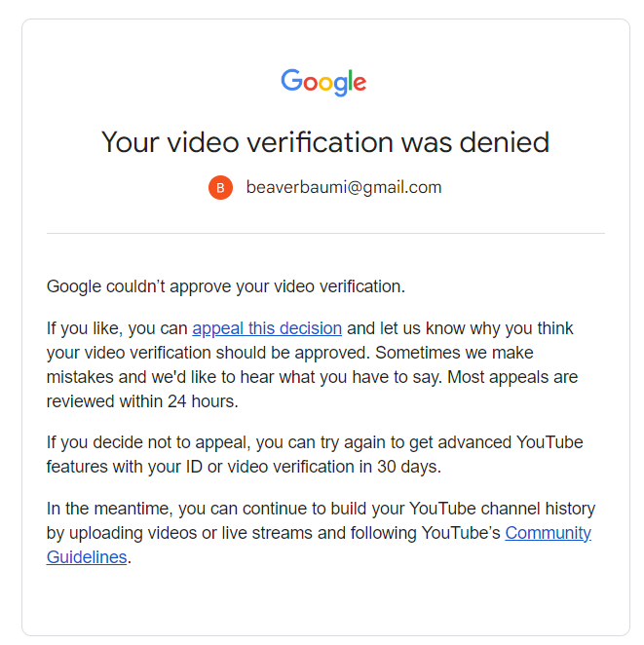Click the word denied in the heading
Viewport: 644px width, 645px height.
(x=505, y=142)
